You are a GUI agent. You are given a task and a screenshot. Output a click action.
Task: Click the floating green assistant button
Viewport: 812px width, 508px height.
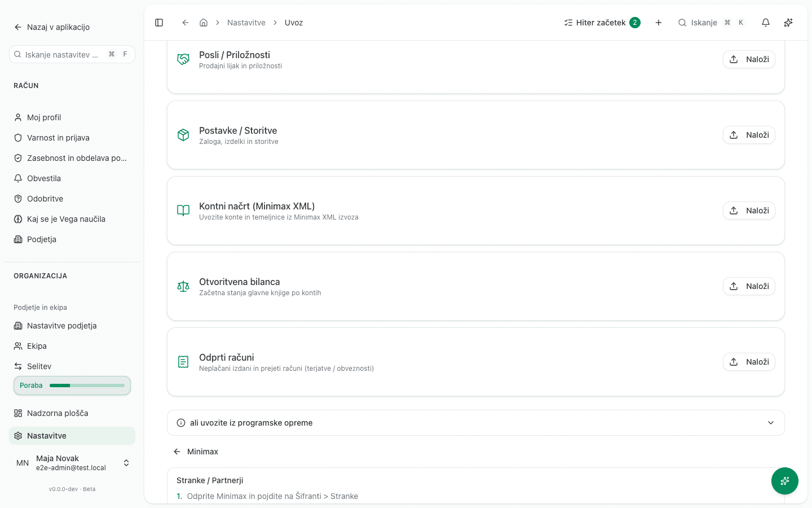tap(785, 481)
